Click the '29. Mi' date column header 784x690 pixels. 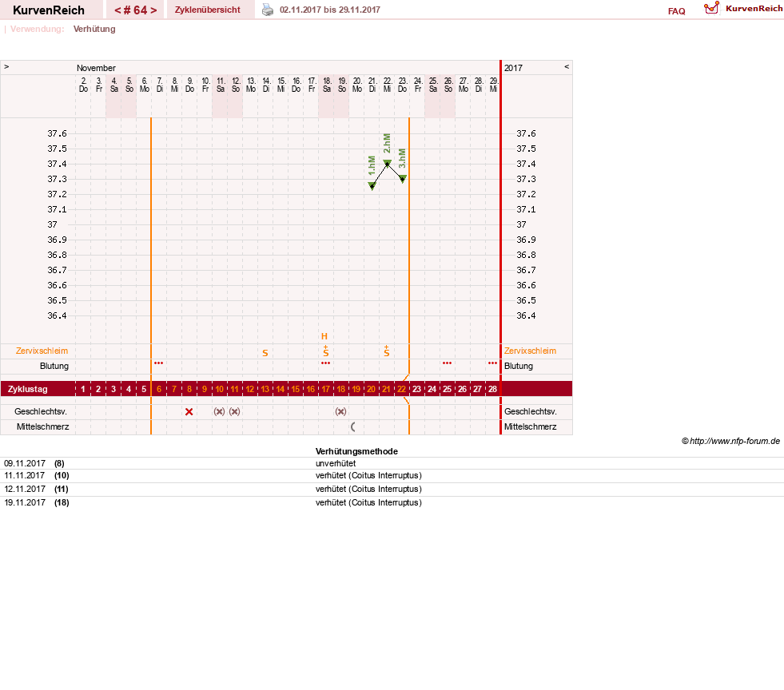tap(494, 85)
